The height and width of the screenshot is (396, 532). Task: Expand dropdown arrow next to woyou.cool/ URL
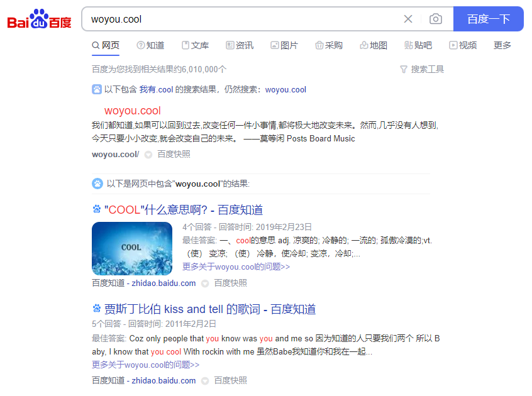pyautogui.click(x=148, y=155)
